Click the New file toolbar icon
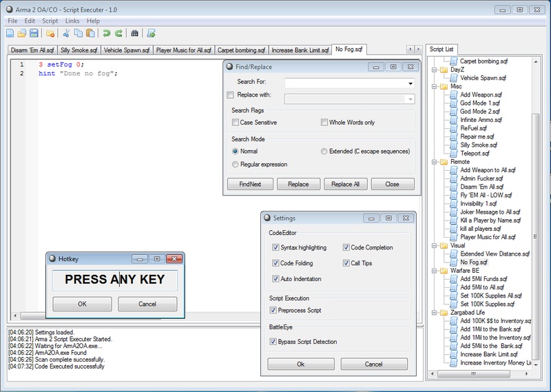The width and height of the screenshot is (551, 392). click(x=10, y=33)
